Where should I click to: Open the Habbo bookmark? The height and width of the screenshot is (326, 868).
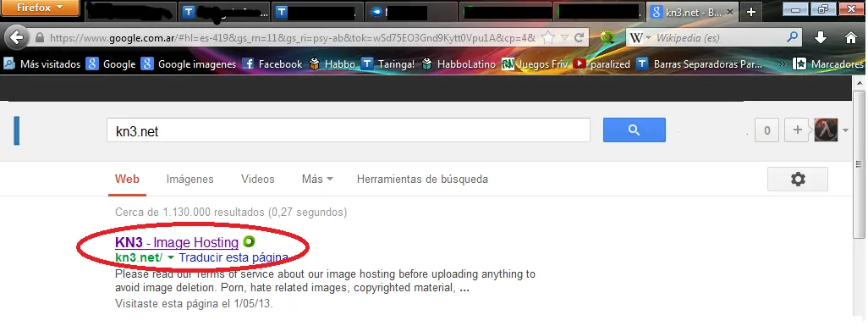click(332, 64)
